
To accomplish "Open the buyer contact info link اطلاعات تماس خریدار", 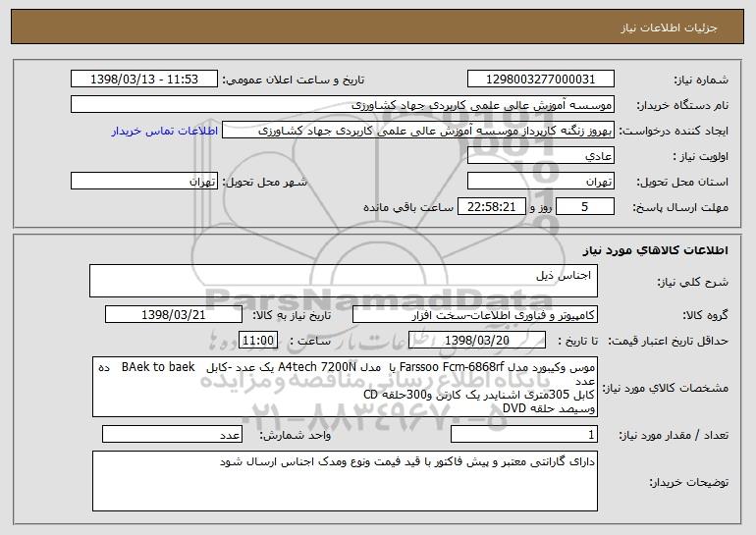I will [164, 132].
